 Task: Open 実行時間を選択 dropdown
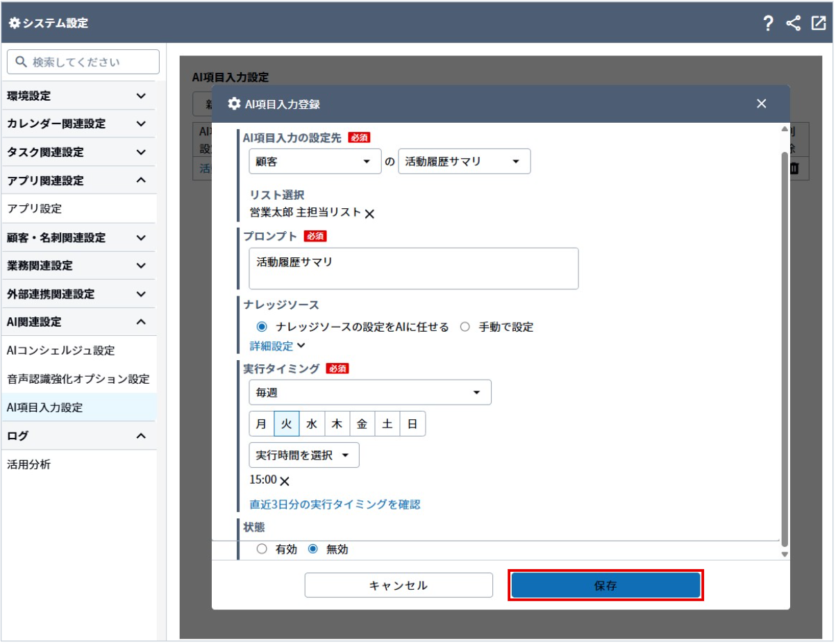304,455
